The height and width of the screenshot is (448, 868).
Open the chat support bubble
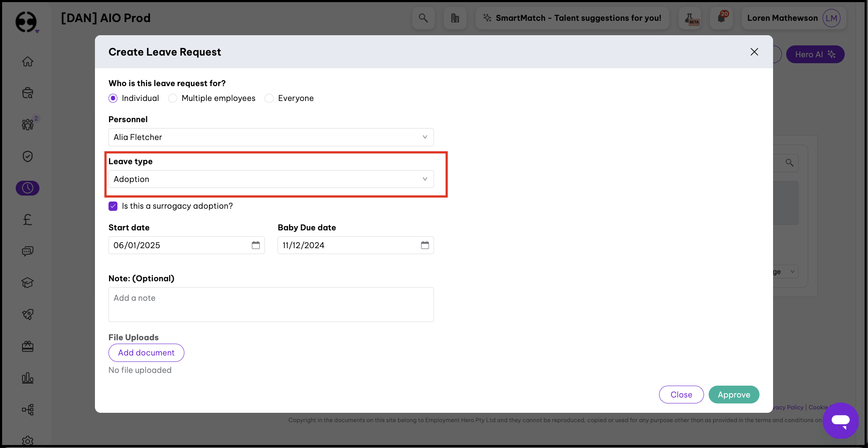pyautogui.click(x=840, y=420)
